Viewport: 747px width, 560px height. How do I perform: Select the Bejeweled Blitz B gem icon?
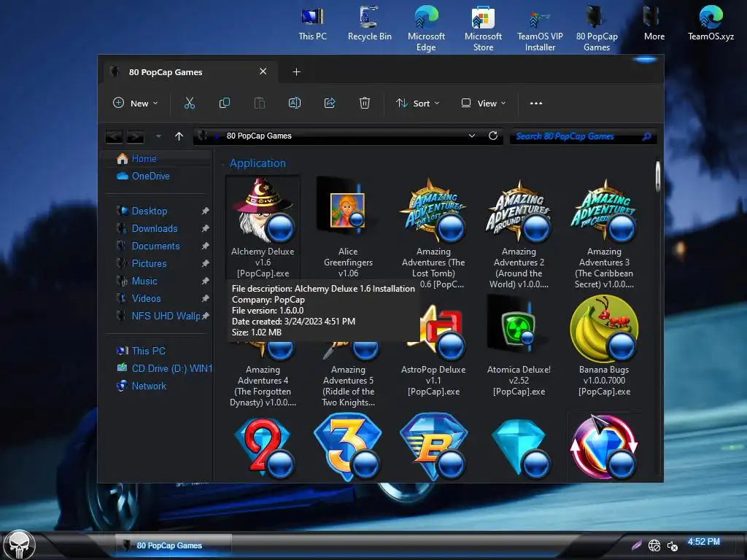(433, 447)
